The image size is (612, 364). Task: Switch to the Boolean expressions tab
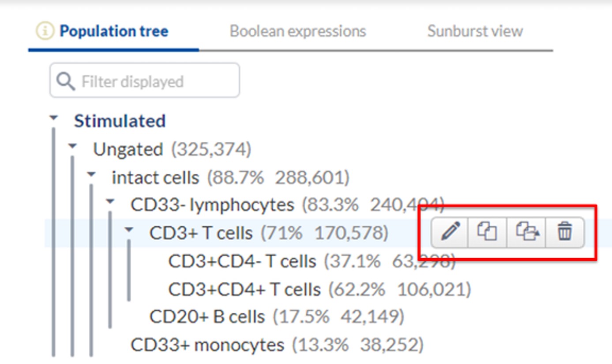(x=298, y=31)
